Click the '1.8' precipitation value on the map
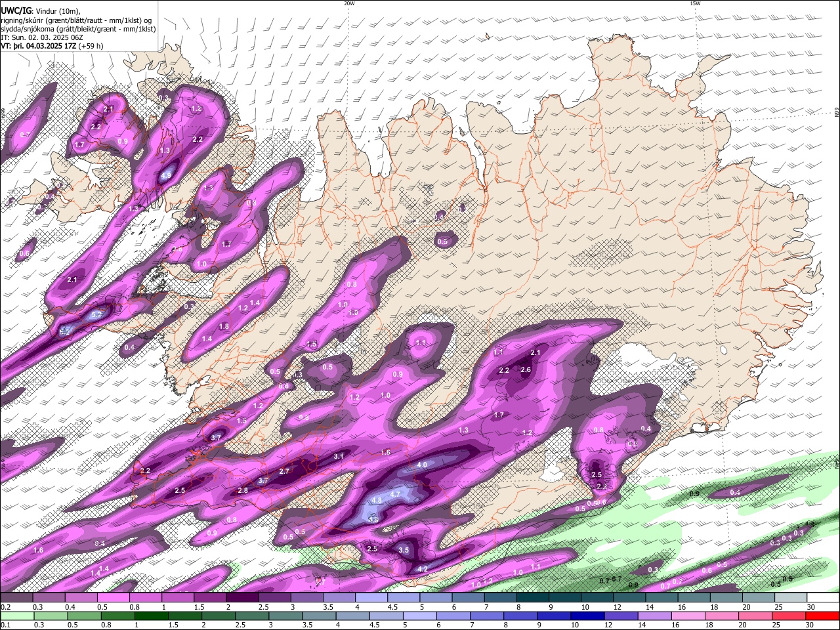 click(x=224, y=326)
